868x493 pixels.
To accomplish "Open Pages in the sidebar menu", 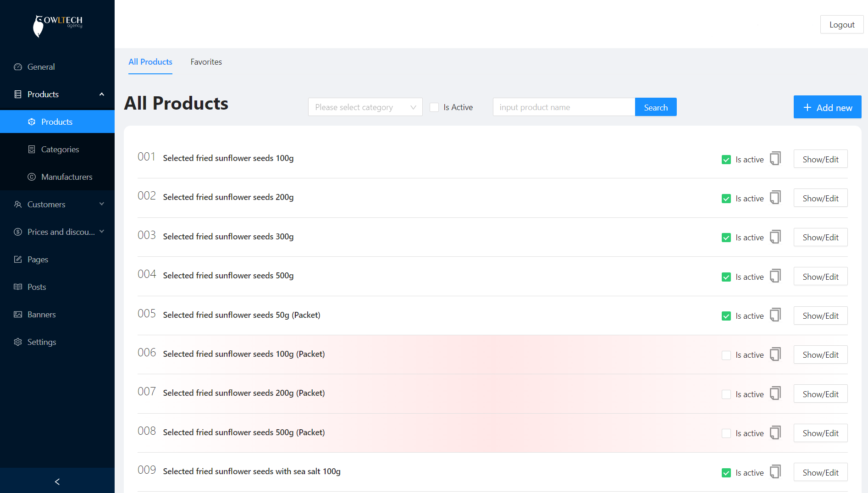I will 57,260.
